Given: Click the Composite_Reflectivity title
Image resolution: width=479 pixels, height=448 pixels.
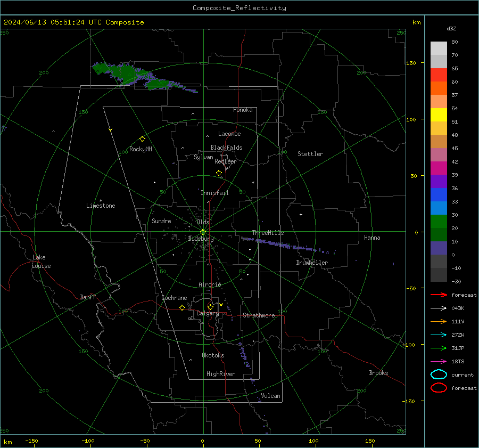Looking at the screenshot, I should click(240, 8).
